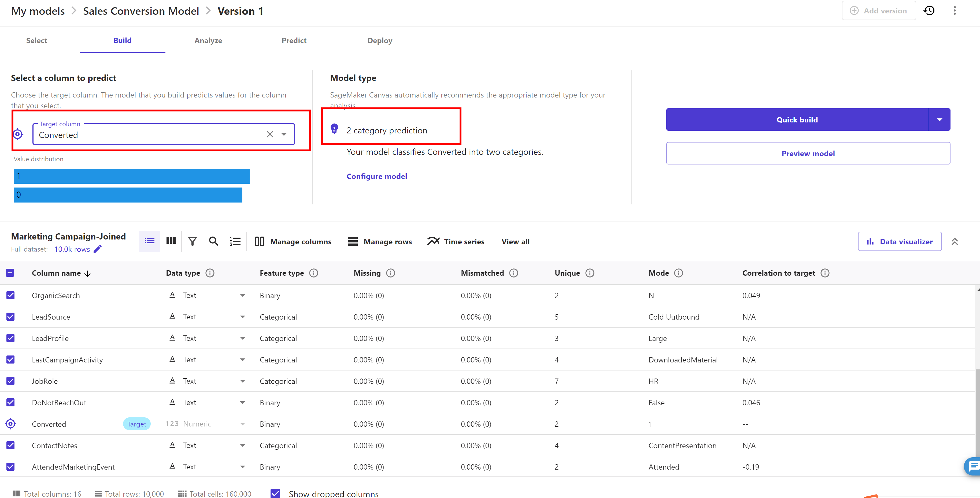Click the pencil icon beside 10.0k rows
The width and height of the screenshot is (980, 498).
coord(98,249)
